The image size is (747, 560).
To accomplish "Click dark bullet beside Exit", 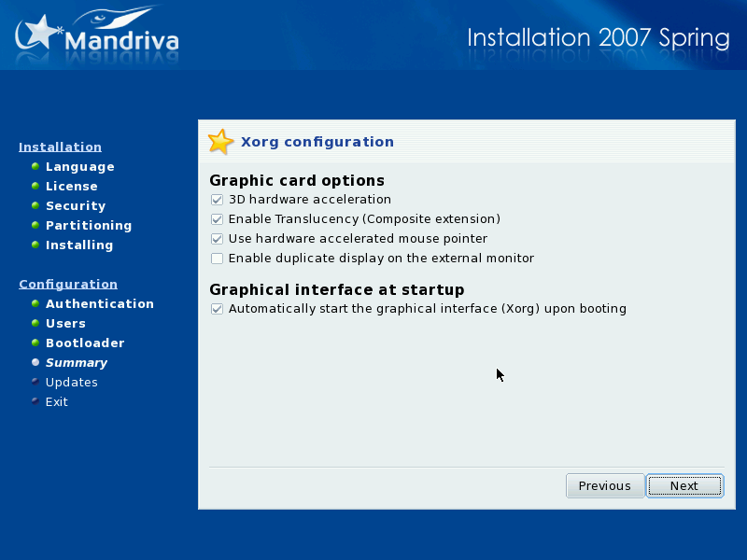I will point(35,401).
